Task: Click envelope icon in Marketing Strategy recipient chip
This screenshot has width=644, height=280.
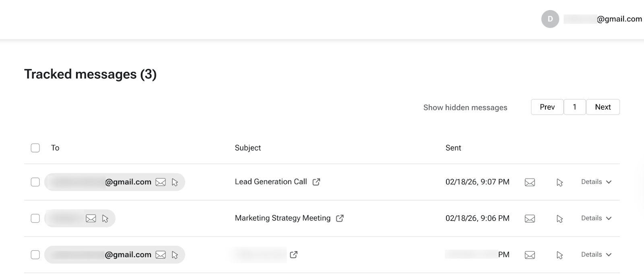Action: (91, 218)
